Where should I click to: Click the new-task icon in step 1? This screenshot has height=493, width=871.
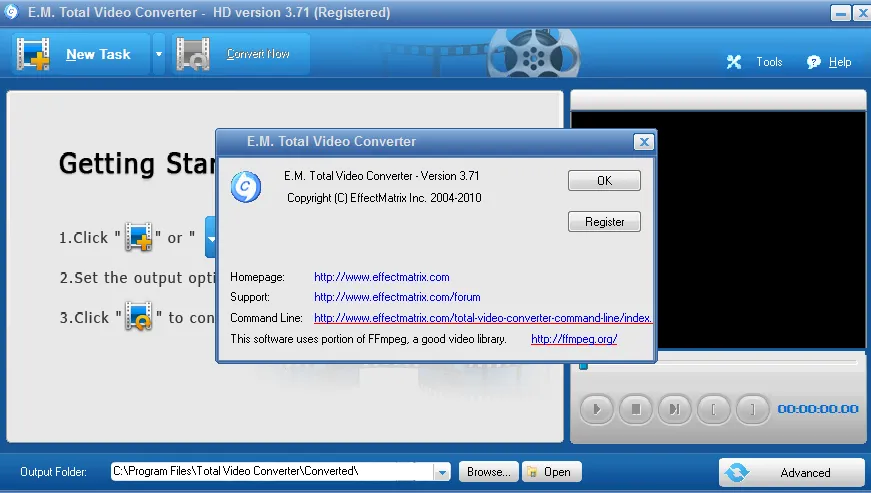point(138,237)
